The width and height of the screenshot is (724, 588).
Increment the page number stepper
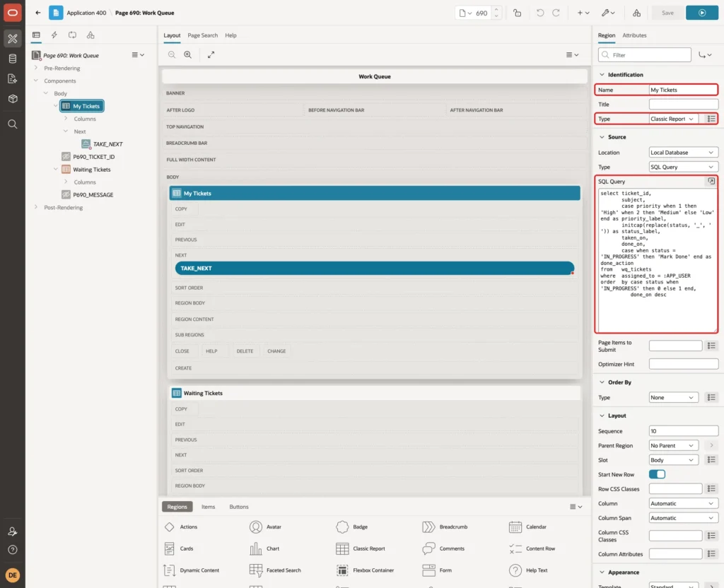click(x=496, y=10)
